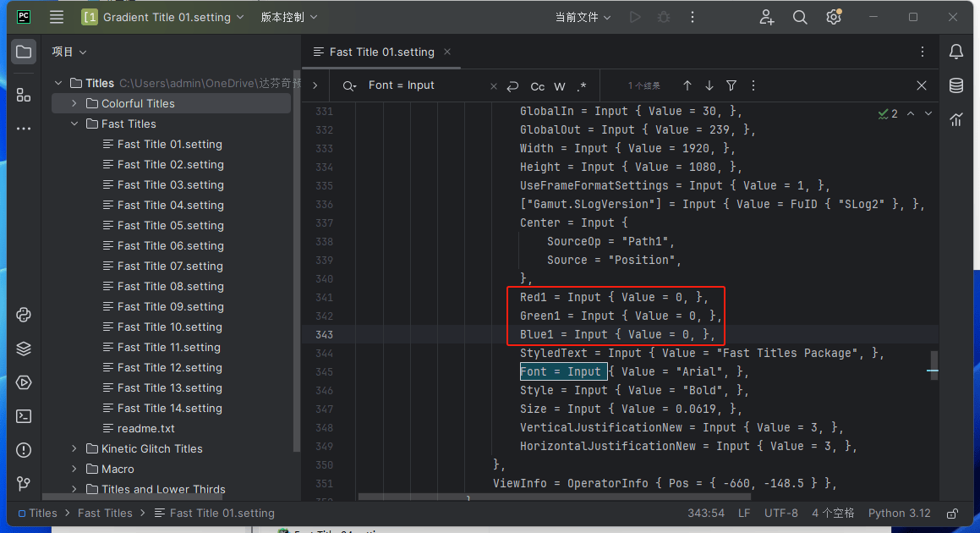Viewport: 980px width, 533px height.
Task: Open the Database tool window
Action: click(x=956, y=85)
